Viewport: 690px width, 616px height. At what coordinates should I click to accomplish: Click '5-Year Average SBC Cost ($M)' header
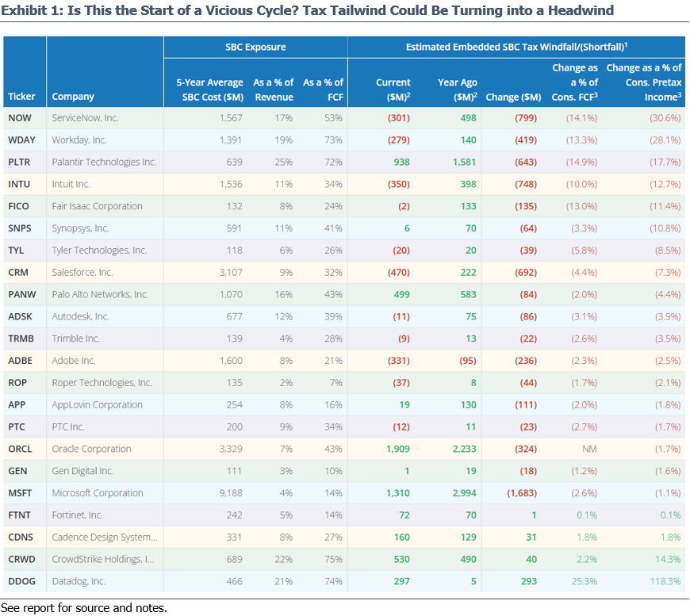pyautogui.click(x=210, y=90)
